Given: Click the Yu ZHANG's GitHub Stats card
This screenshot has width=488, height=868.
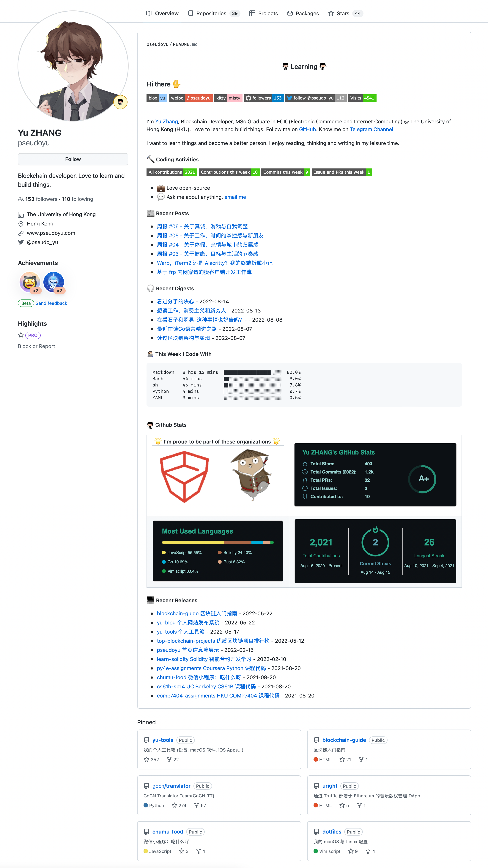Looking at the screenshot, I should tap(375, 474).
